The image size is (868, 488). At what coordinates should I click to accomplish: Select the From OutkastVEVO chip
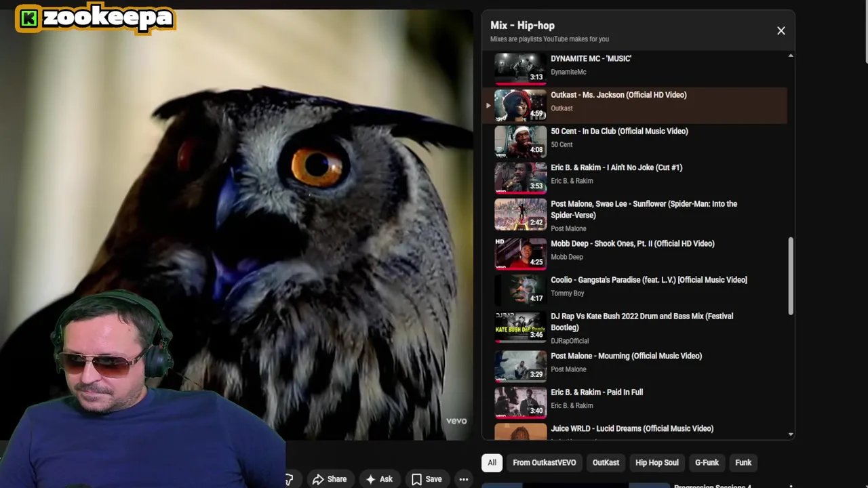point(545,462)
